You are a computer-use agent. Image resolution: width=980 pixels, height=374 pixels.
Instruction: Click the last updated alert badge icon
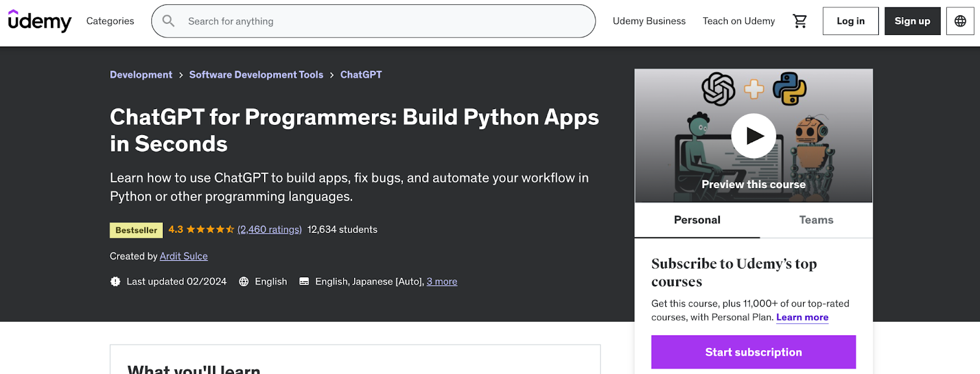(x=115, y=281)
